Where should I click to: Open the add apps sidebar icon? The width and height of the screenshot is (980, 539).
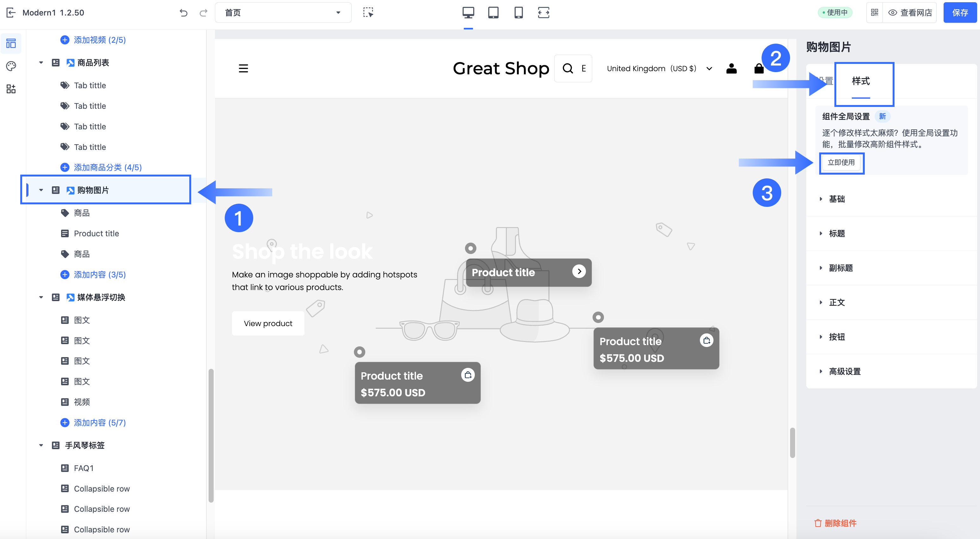coord(11,89)
